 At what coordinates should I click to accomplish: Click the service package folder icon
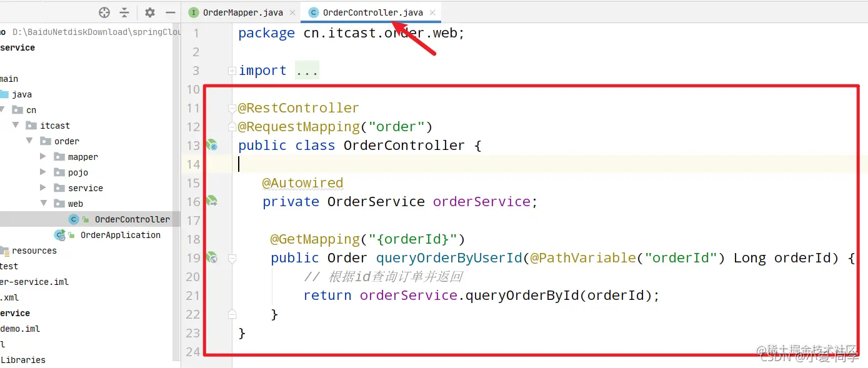point(59,188)
